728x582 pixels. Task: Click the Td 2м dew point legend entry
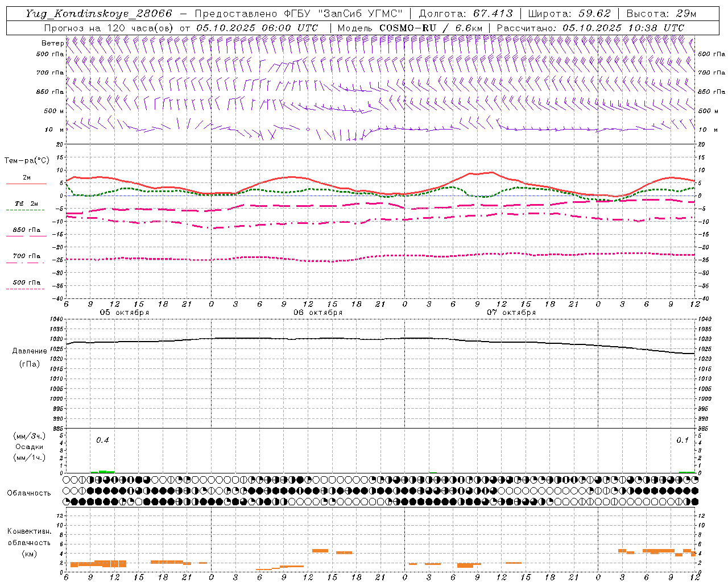pyautogui.click(x=26, y=205)
